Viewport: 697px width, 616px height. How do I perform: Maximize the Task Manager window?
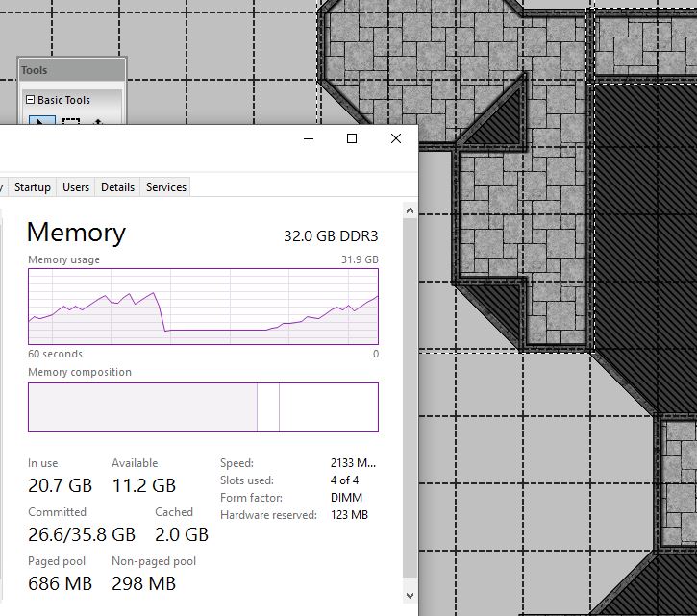click(x=352, y=139)
